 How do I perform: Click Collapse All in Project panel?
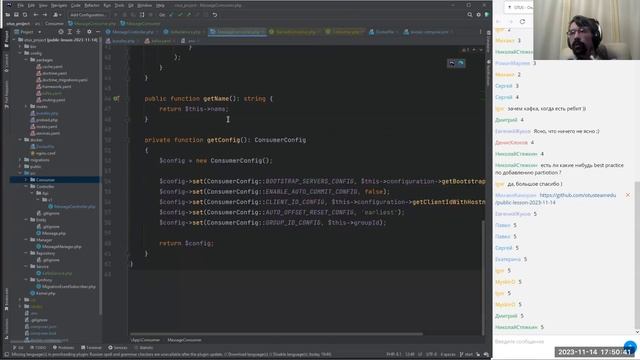[78, 31]
